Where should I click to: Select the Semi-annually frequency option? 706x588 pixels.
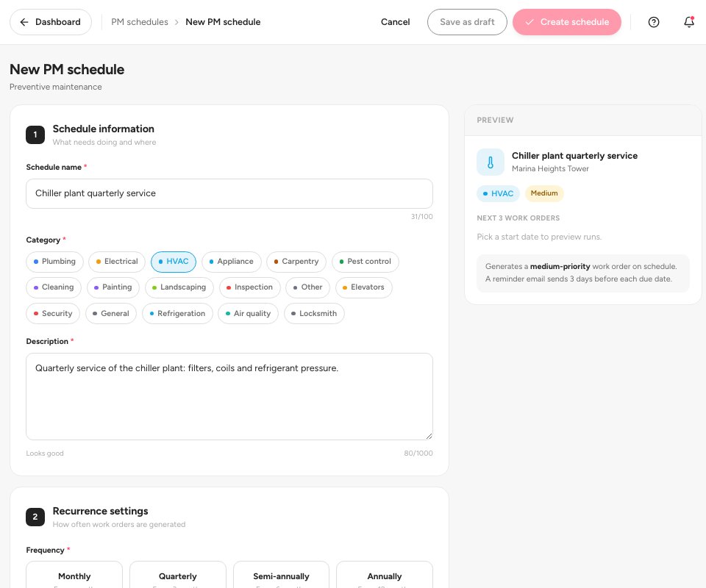(x=281, y=575)
